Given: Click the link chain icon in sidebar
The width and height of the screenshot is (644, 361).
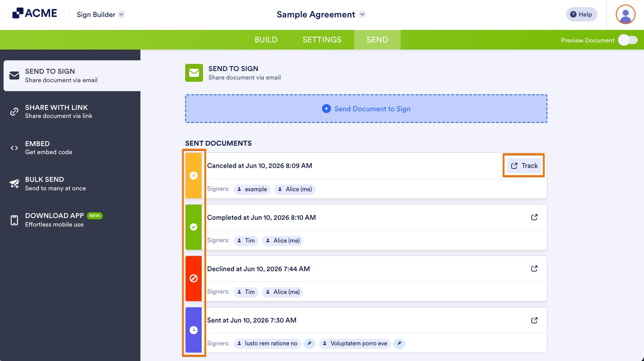Looking at the screenshot, I should coord(14,112).
